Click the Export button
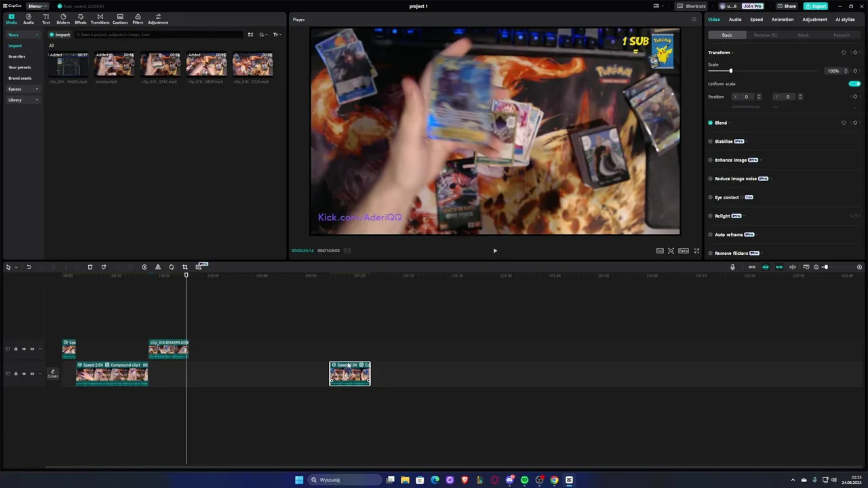The height and width of the screenshot is (488, 868). (816, 6)
